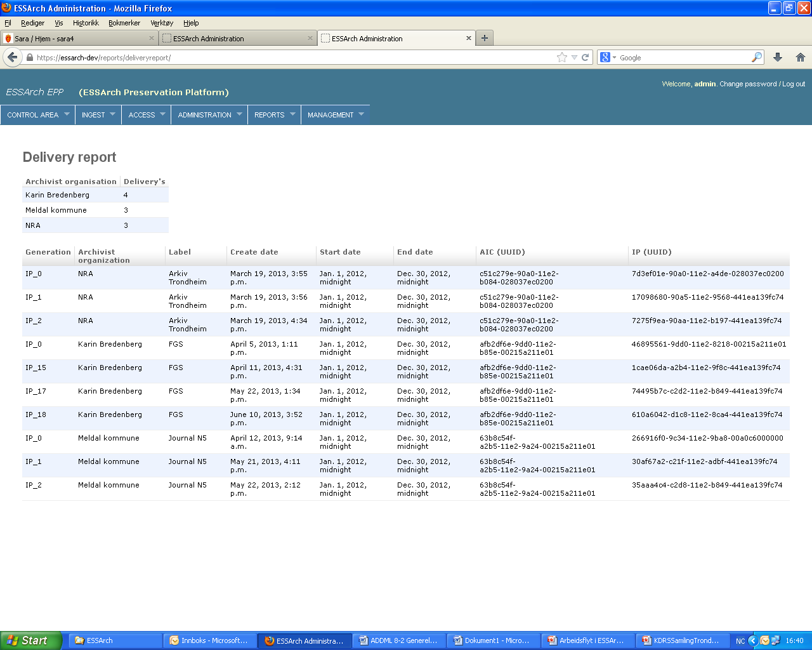Go to the browser home page icon
The height and width of the screenshot is (650, 812).
(801, 57)
